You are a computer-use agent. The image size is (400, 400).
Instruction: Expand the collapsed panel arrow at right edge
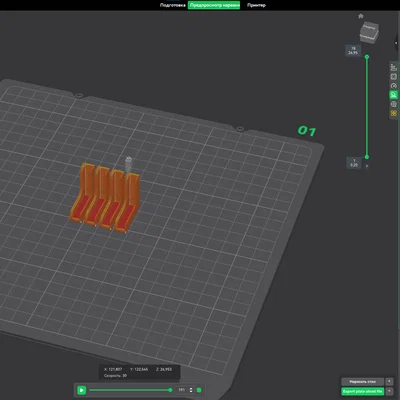[x=397, y=43]
